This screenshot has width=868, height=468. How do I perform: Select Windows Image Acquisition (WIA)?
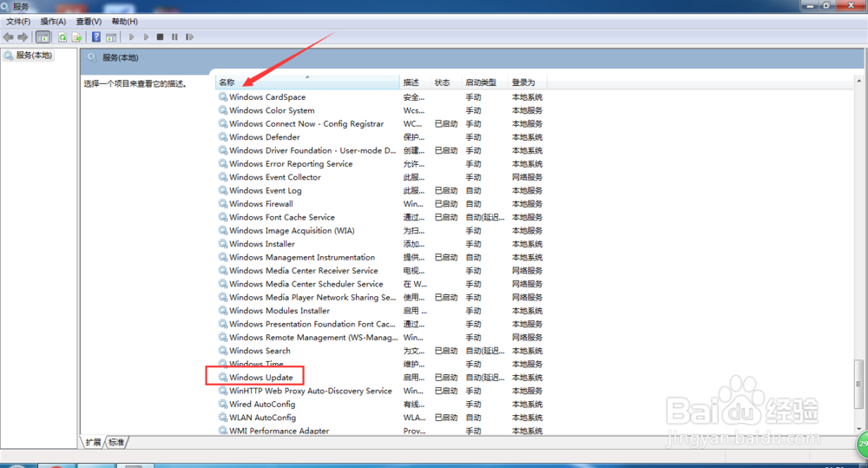[x=292, y=230]
